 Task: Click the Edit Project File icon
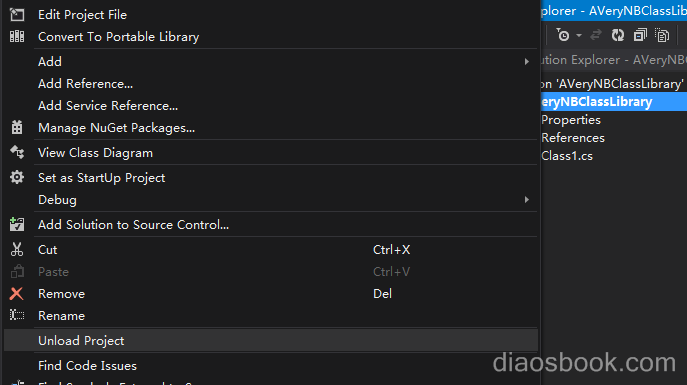[17, 14]
